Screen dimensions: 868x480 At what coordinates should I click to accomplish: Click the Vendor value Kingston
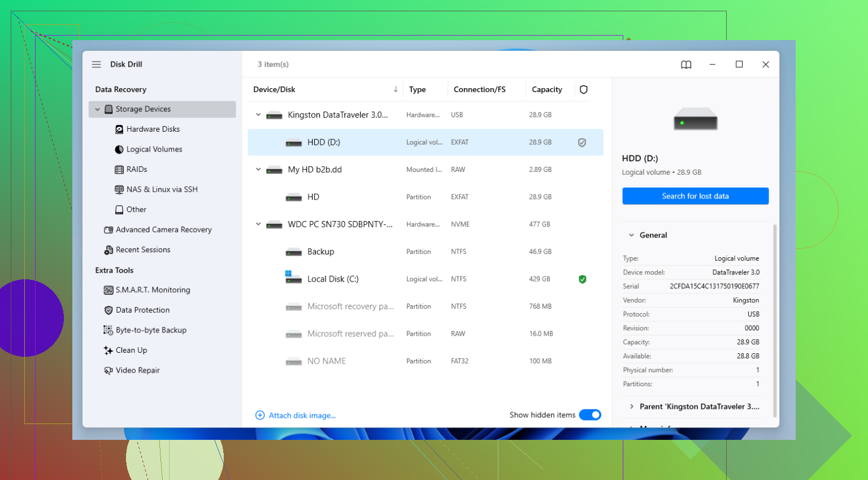pos(746,301)
